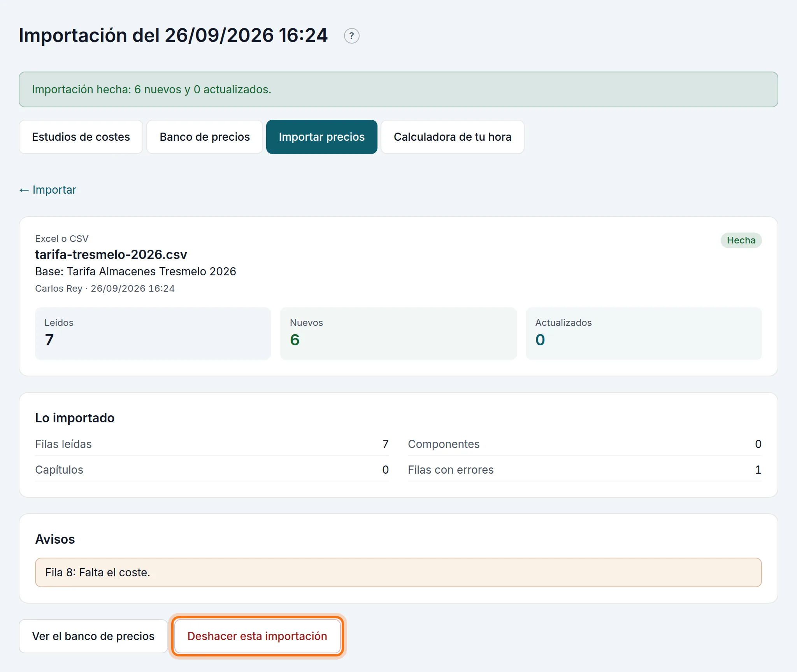Open the Estudios de costes tab
This screenshot has width=797, height=672.
81,137
